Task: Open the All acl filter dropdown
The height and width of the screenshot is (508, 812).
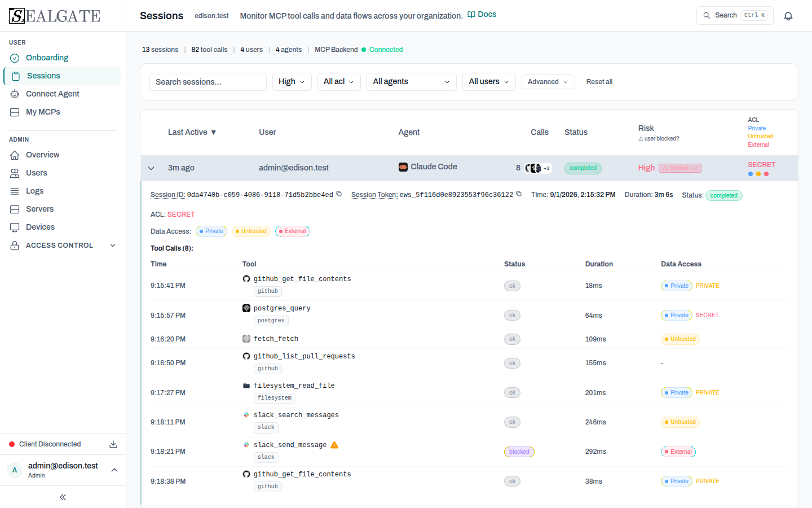Action: (339, 82)
